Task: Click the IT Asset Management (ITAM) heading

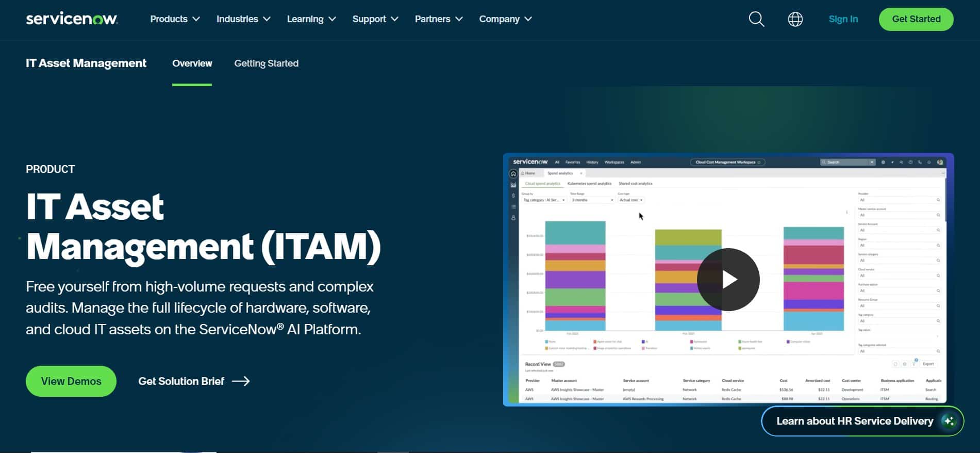Action: tap(204, 227)
